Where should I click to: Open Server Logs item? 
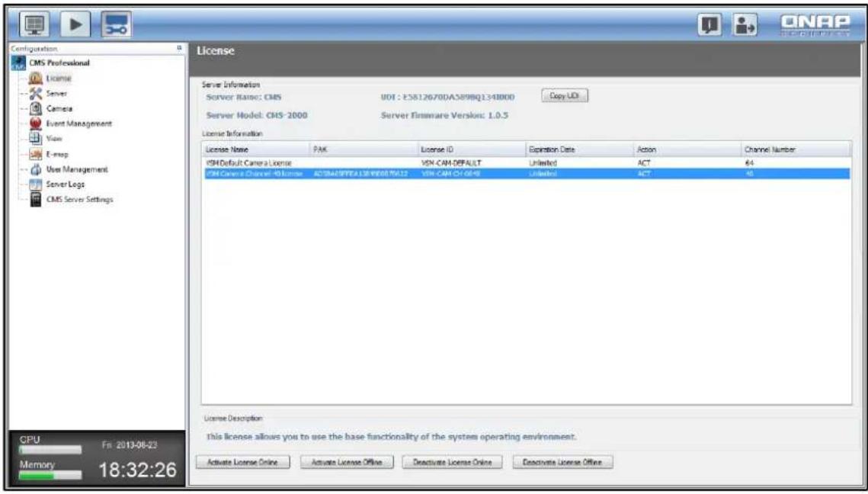[x=66, y=184]
